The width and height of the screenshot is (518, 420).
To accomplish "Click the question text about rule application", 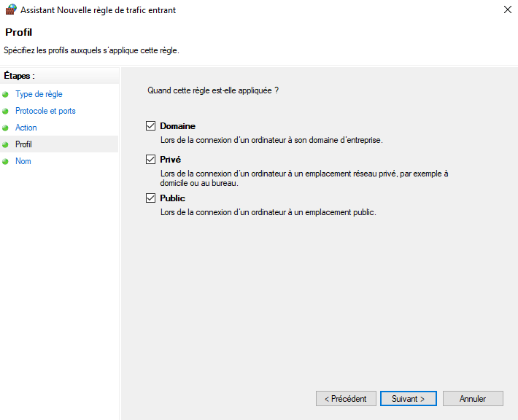I will click(213, 91).
